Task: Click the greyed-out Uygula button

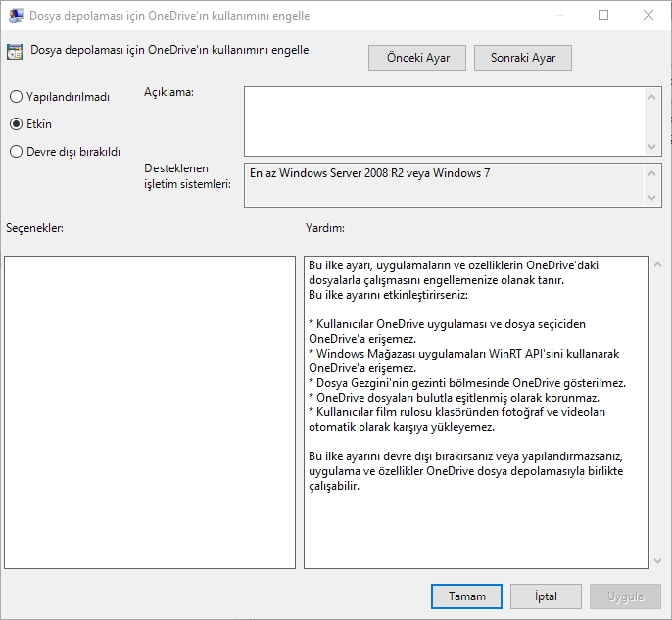Action: point(625,596)
